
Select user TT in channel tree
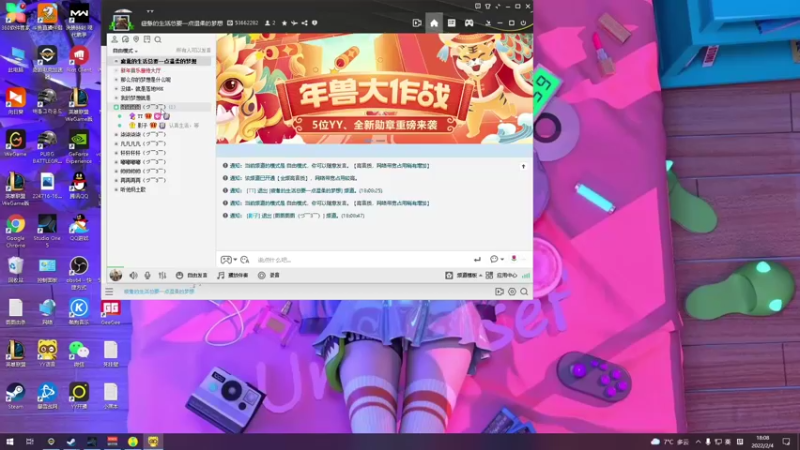pos(140,116)
